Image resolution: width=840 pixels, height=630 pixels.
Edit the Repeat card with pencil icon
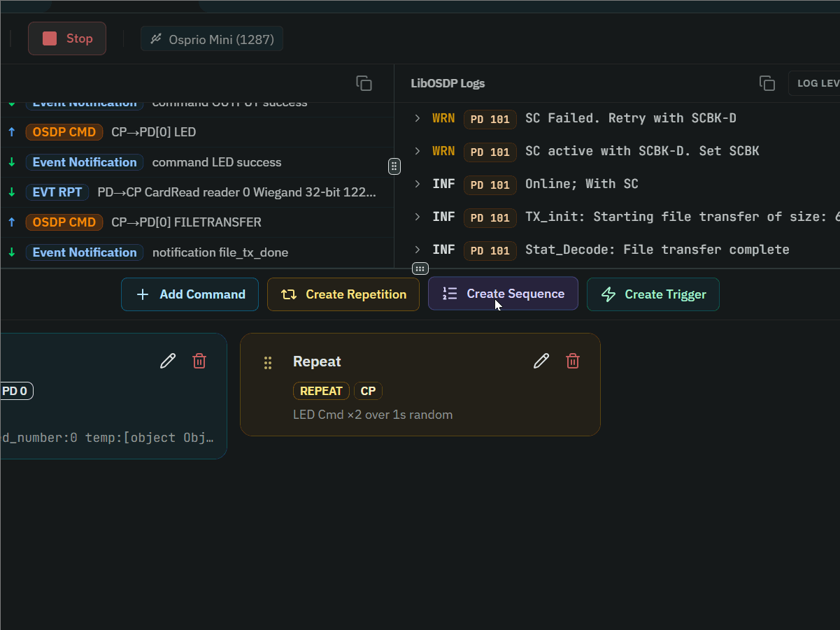(x=541, y=361)
